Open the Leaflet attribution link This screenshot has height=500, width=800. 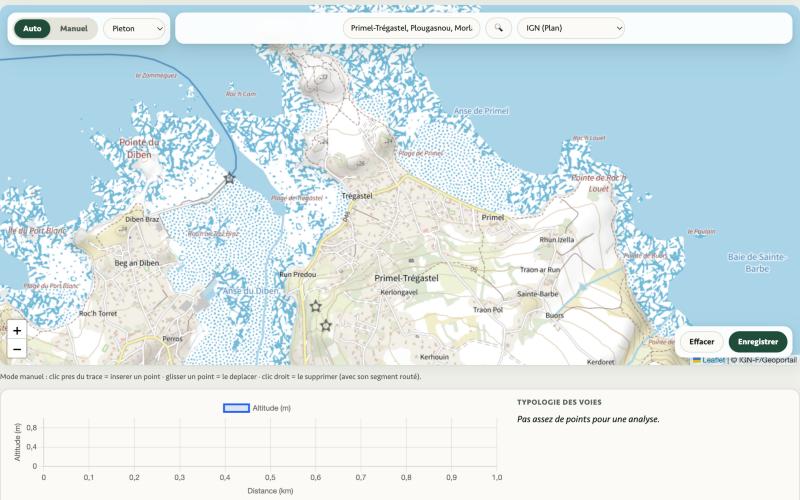pos(713,360)
